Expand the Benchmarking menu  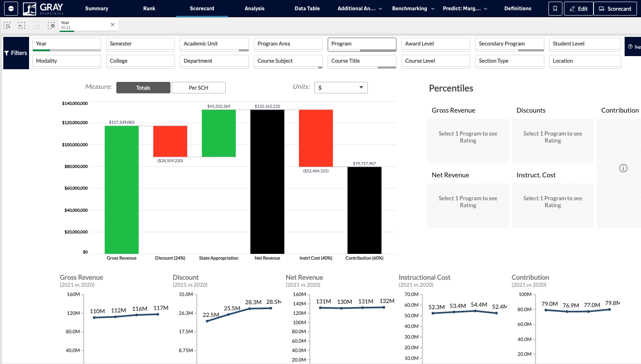click(413, 9)
